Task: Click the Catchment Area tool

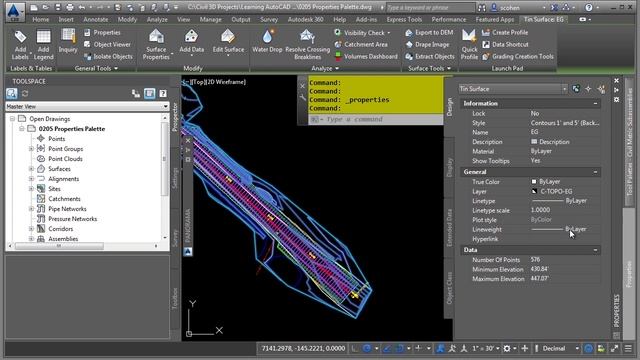Action: (361, 44)
